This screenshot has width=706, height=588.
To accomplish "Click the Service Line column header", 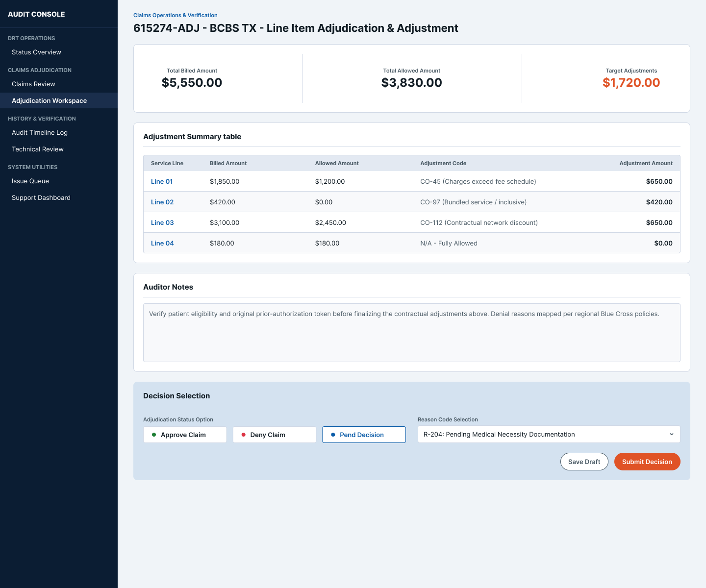I will (x=167, y=163).
